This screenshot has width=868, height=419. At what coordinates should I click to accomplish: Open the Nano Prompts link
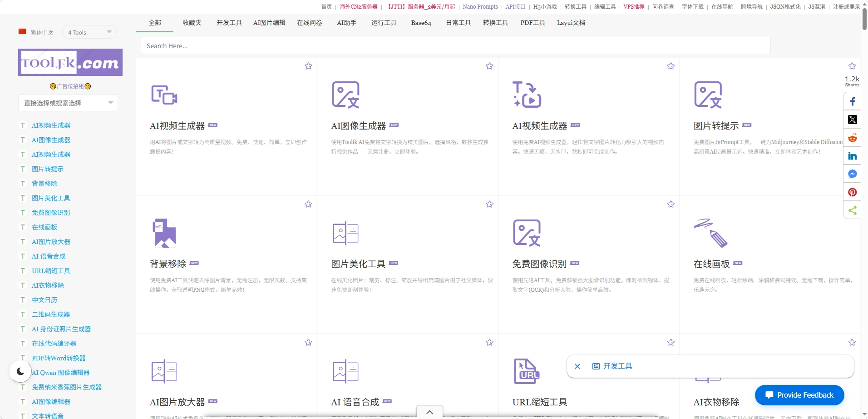tap(480, 7)
